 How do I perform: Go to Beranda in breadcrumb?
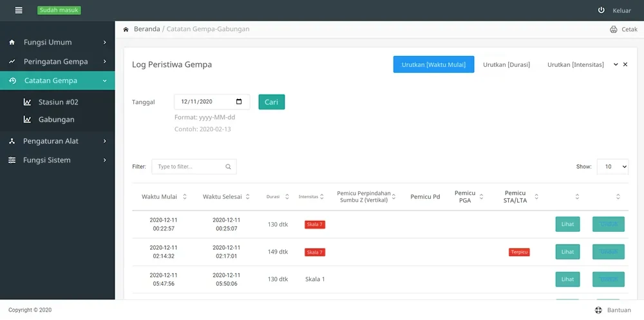coord(147,29)
